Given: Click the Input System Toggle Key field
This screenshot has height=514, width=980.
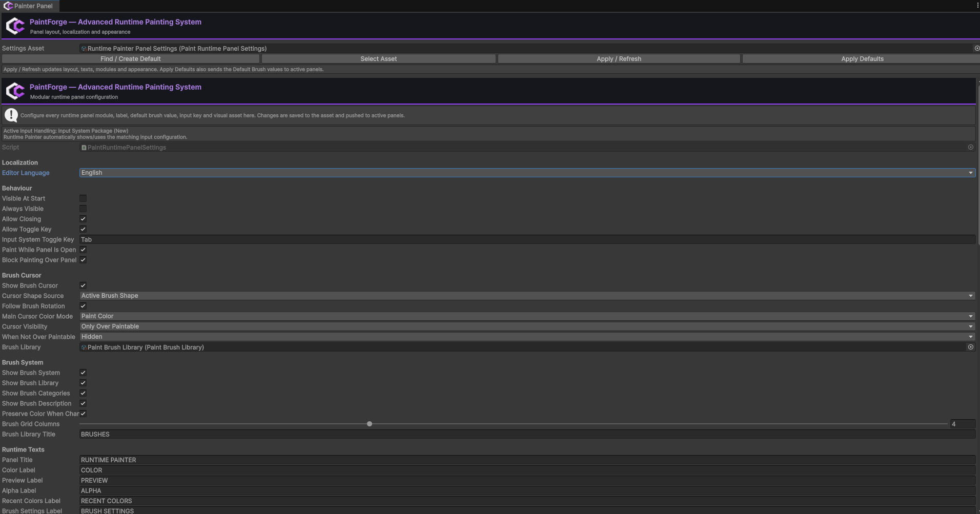Looking at the screenshot, I should point(527,239).
